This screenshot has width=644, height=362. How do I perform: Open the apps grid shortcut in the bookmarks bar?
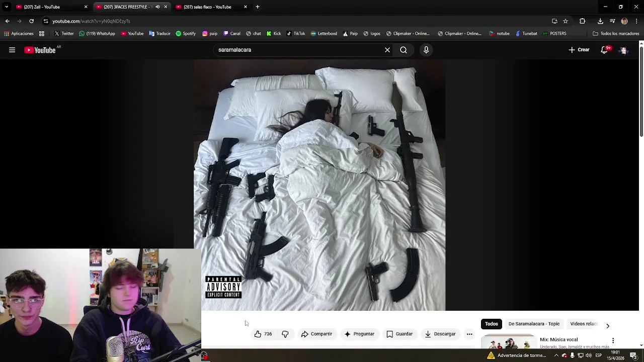point(42,34)
